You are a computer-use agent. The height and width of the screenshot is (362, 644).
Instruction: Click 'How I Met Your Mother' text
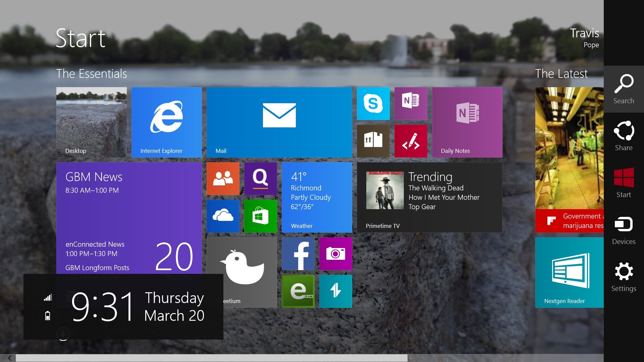[x=444, y=197]
